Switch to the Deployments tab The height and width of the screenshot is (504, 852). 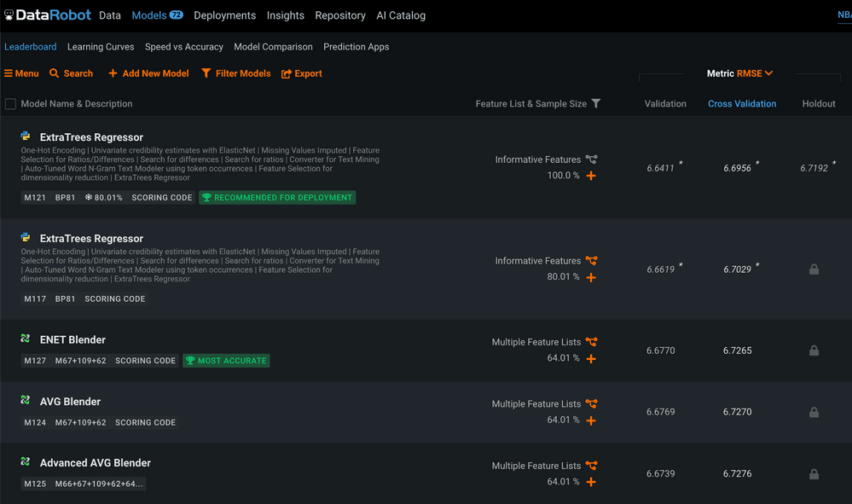pos(225,15)
